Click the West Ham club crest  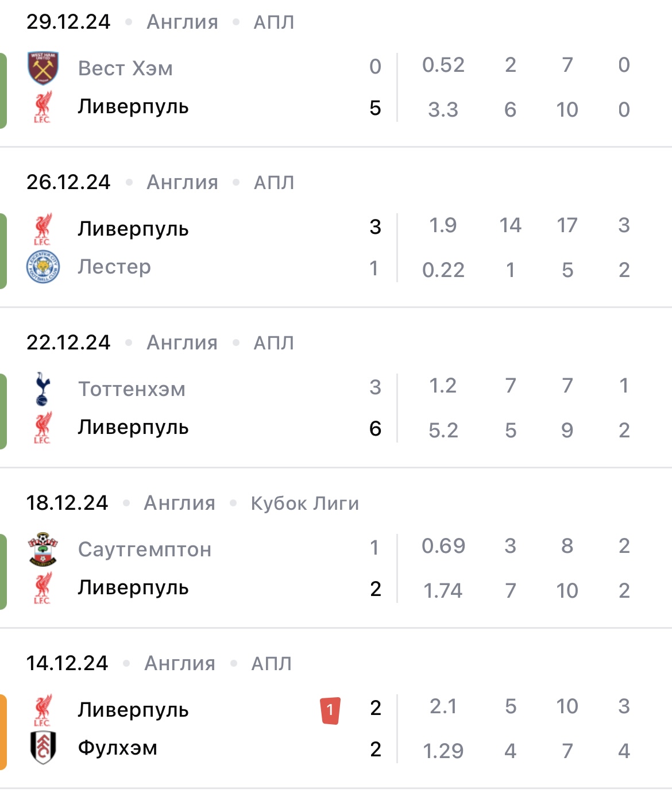43,68
